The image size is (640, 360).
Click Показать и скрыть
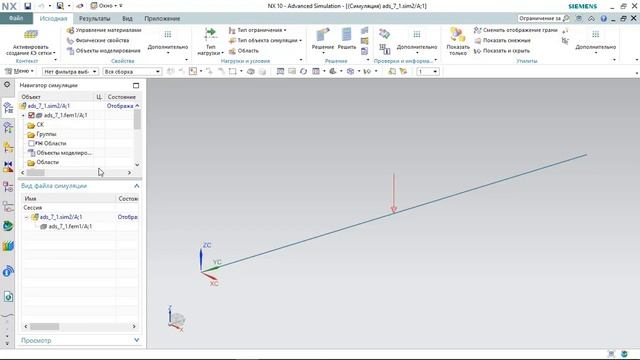click(502, 51)
